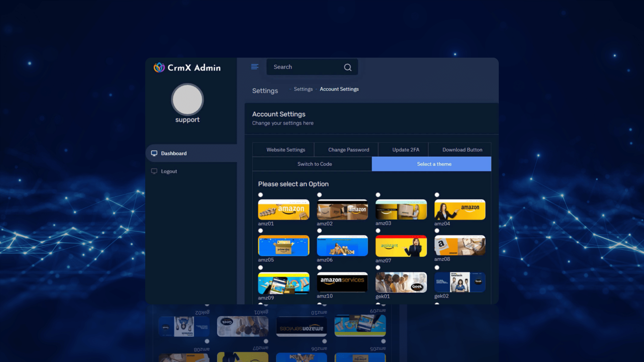The height and width of the screenshot is (362, 644).
Task: Click the Change Password button
Action: pyautogui.click(x=348, y=149)
